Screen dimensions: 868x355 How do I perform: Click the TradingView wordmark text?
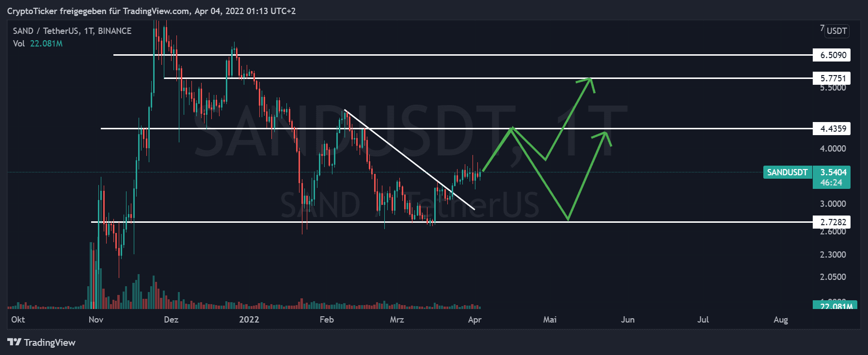click(x=49, y=343)
